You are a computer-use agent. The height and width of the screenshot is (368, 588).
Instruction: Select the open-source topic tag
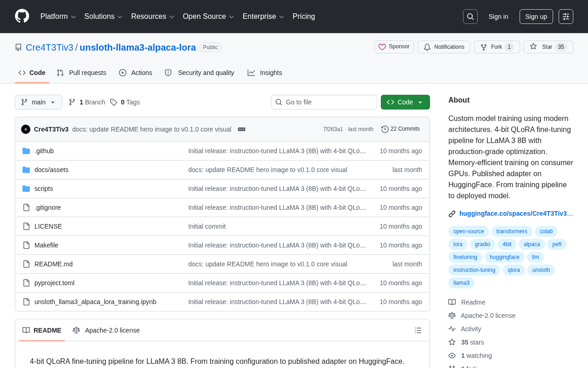tap(469, 231)
